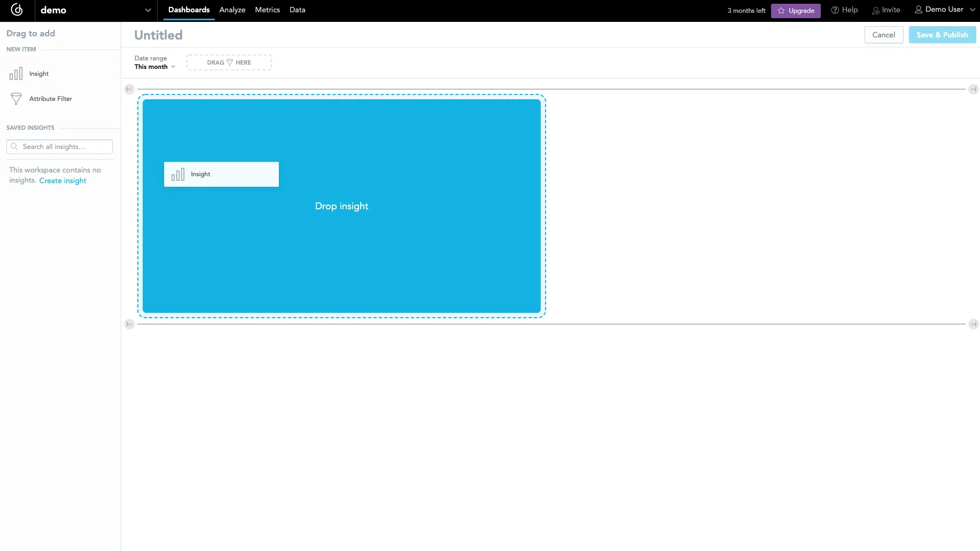Click the bottom-left row resize handle
This screenshot has width=980, height=551.
tap(129, 324)
